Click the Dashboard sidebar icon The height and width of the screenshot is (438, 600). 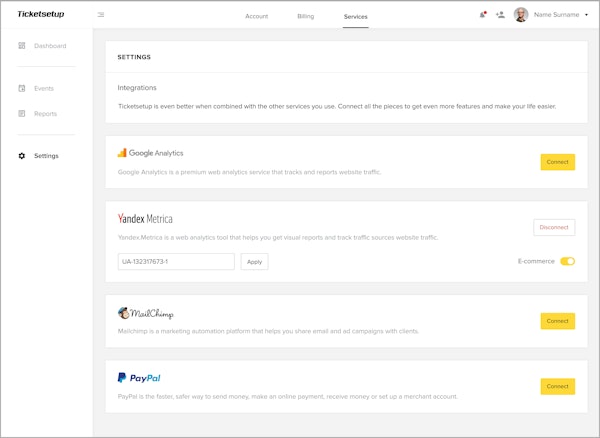click(22, 46)
